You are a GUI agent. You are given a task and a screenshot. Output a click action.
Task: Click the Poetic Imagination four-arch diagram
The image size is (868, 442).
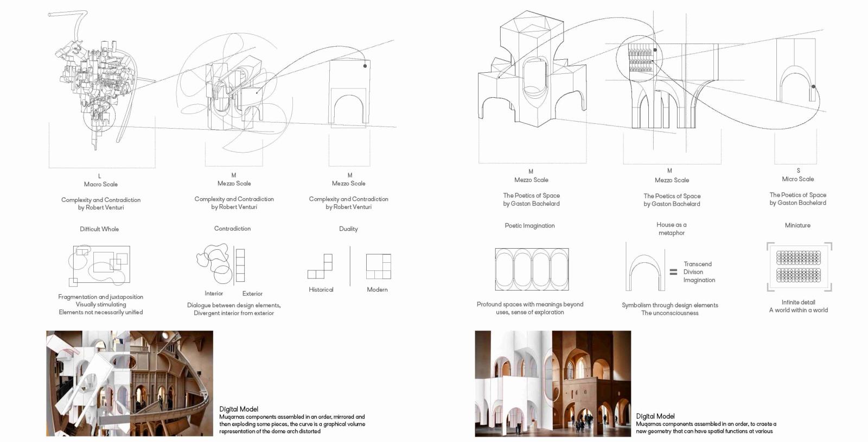[x=532, y=269]
